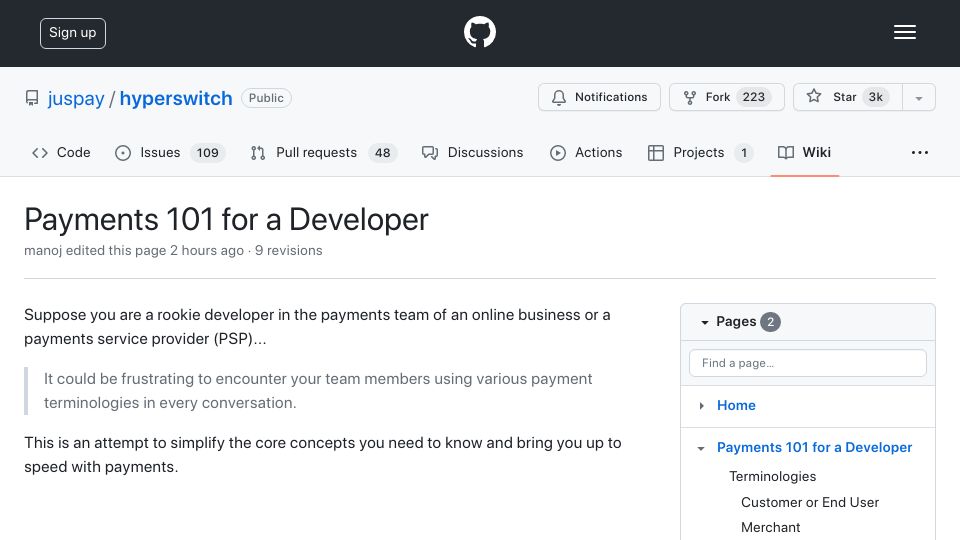
Task: Click the Wiki open book icon
Action: (x=786, y=152)
